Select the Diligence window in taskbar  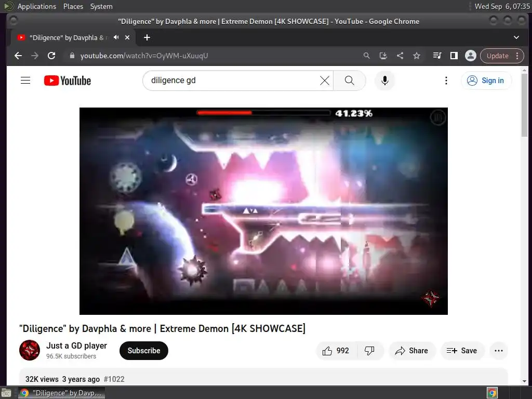pyautogui.click(x=61, y=393)
